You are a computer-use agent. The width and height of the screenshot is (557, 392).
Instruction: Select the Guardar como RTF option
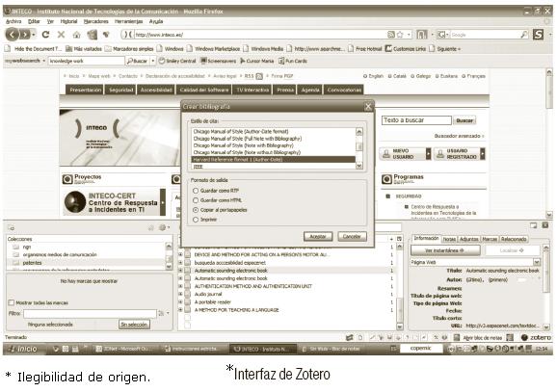[x=196, y=191]
